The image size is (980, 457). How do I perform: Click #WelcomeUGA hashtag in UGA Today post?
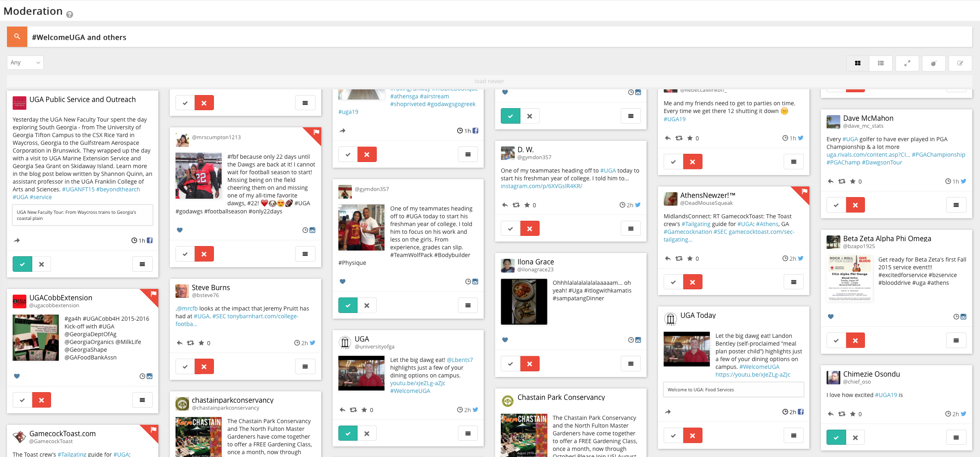pyautogui.click(x=759, y=367)
